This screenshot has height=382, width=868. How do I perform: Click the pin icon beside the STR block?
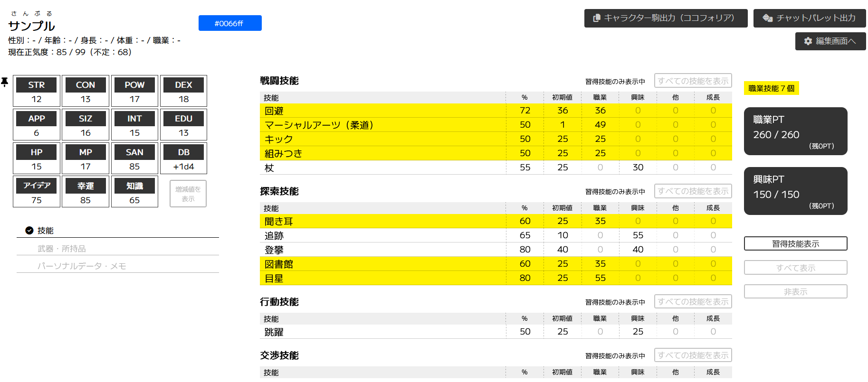coord(5,82)
